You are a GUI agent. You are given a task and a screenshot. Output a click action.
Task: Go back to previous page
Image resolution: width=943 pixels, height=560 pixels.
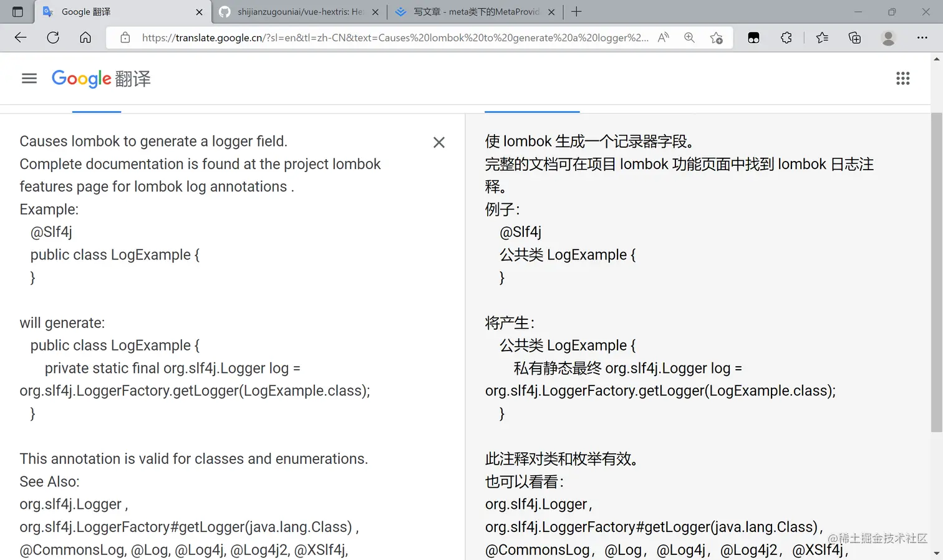(21, 37)
